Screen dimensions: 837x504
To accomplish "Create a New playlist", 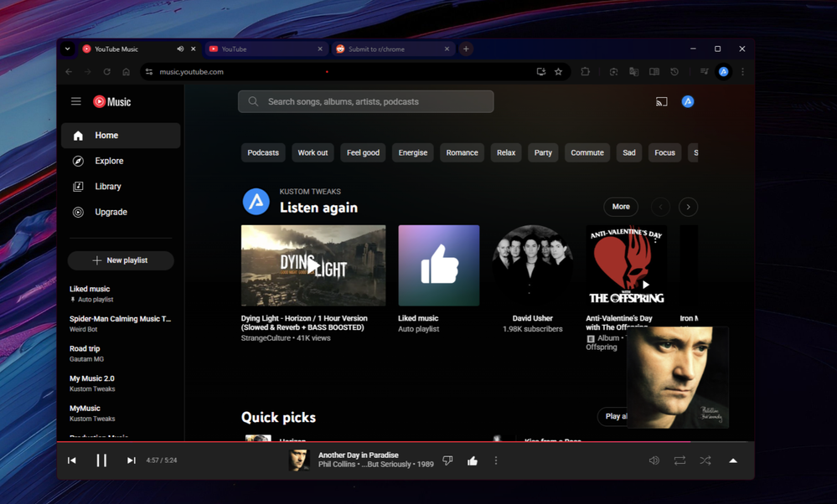I will (121, 260).
